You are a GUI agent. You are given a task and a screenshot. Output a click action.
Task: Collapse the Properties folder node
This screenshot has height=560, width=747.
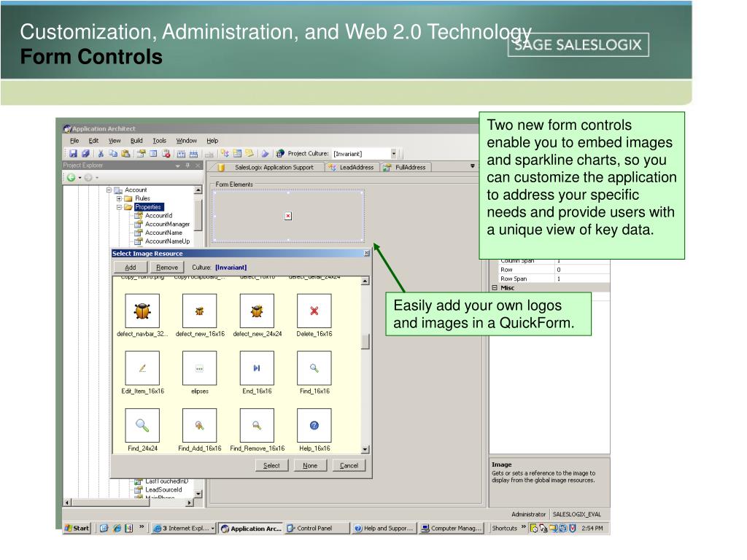pos(119,207)
